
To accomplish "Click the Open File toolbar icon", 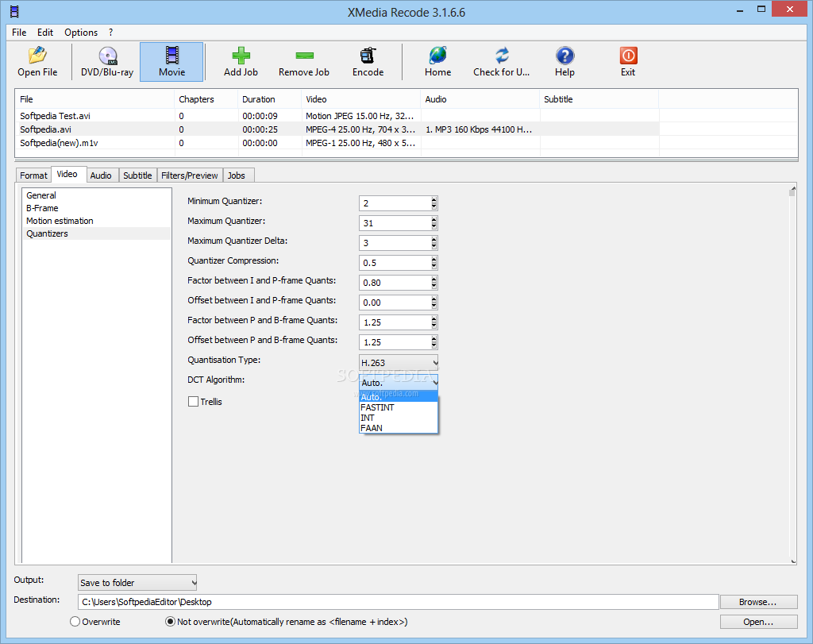I will [37, 62].
